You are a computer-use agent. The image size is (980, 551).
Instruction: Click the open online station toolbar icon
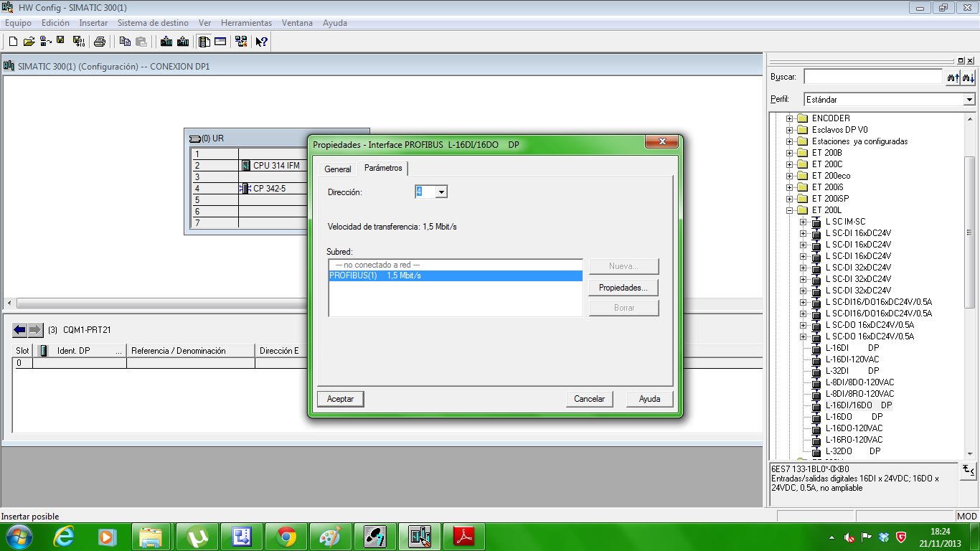(x=45, y=42)
